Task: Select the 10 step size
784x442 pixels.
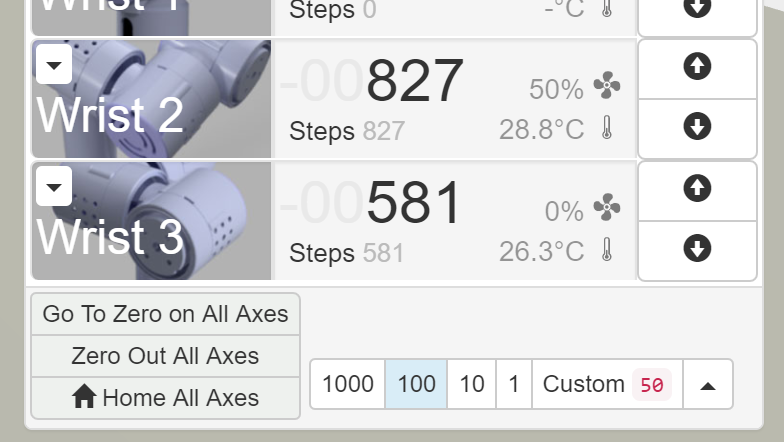Action: tap(472, 384)
